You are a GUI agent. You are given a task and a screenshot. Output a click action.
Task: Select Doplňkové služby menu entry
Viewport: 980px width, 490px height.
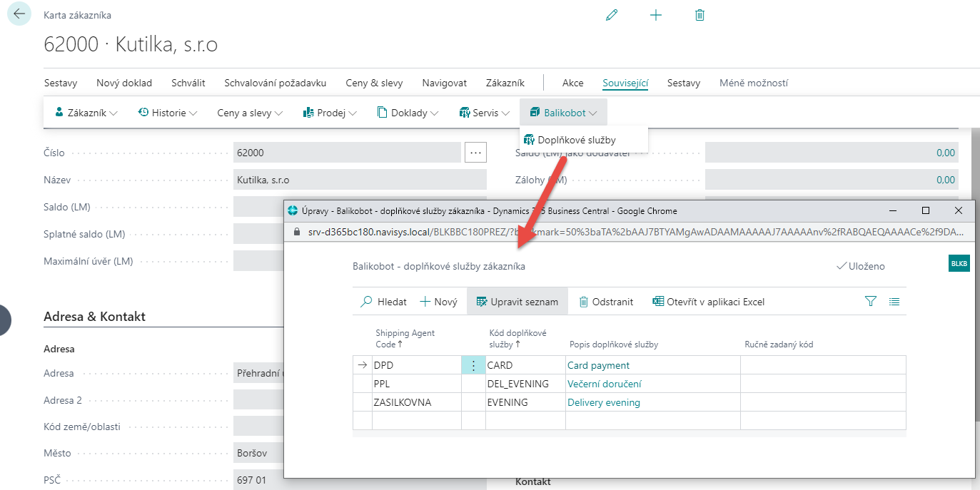tap(576, 140)
